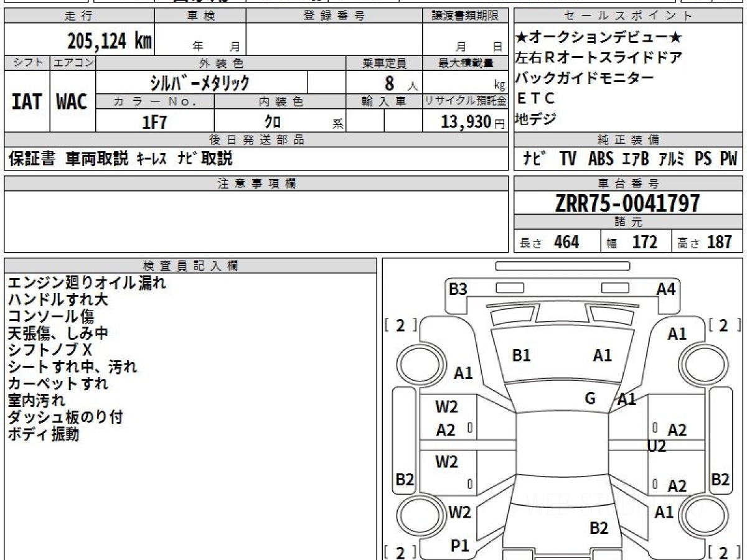Viewport: 747px width, 560px height.
Task: Click the 室内汚れ note
Action: pyautogui.click(x=36, y=400)
